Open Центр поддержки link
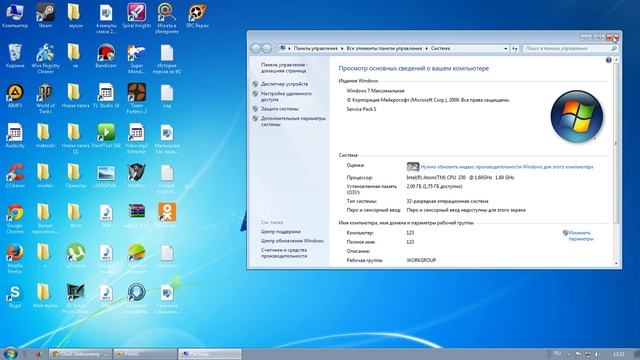The height and width of the screenshot is (360, 640). pos(281,231)
